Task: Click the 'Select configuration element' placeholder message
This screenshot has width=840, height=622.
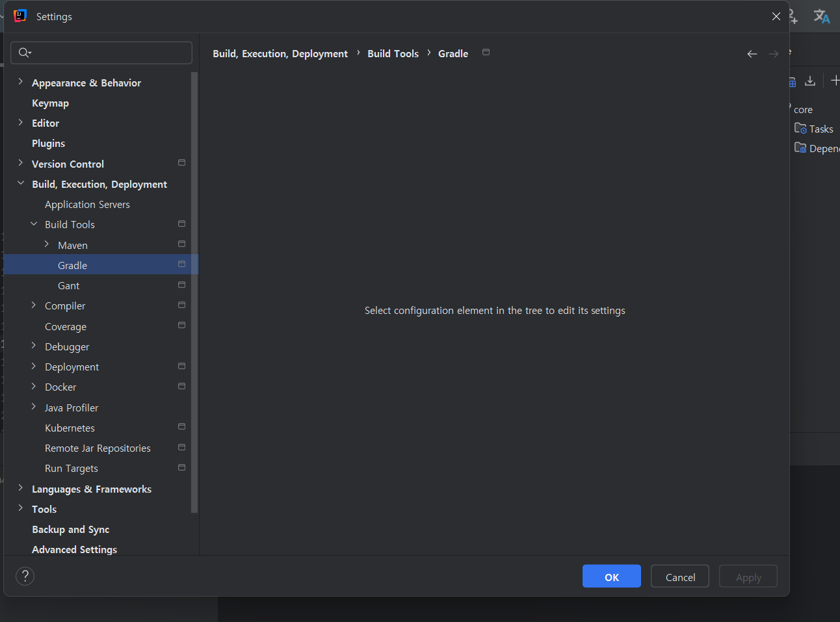Action: (x=495, y=311)
